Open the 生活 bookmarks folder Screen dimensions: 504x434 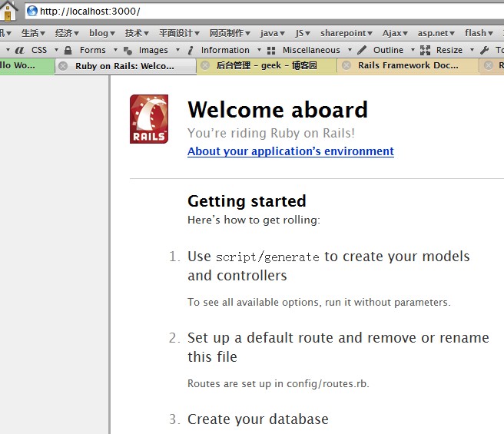click(x=33, y=33)
